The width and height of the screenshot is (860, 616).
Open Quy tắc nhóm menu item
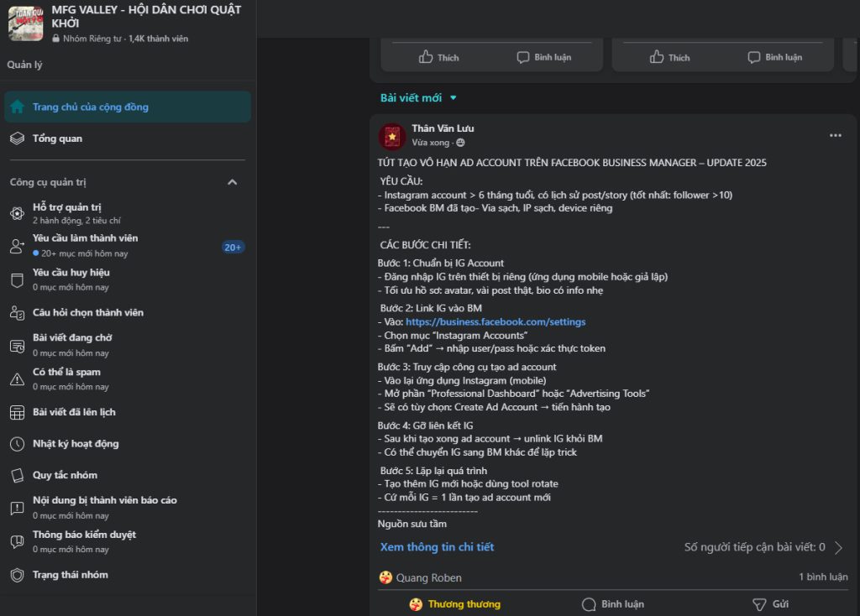(x=65, y=475)
